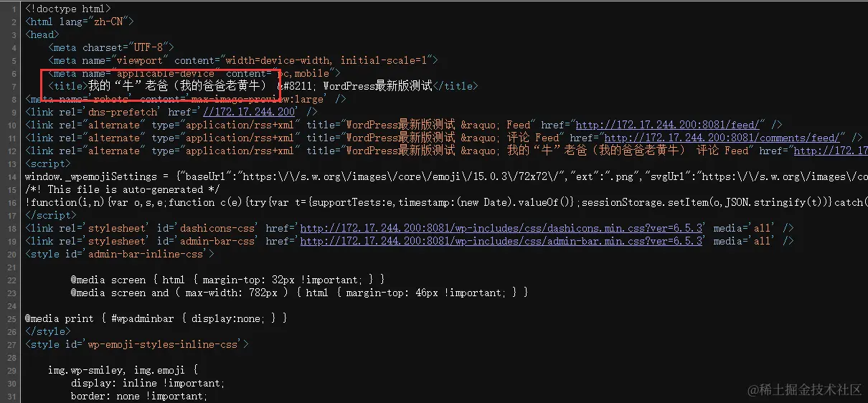The width and height of the screenshot is (868, 403).
Task: Click the "border: none !important" line
Action: point(139,396)
